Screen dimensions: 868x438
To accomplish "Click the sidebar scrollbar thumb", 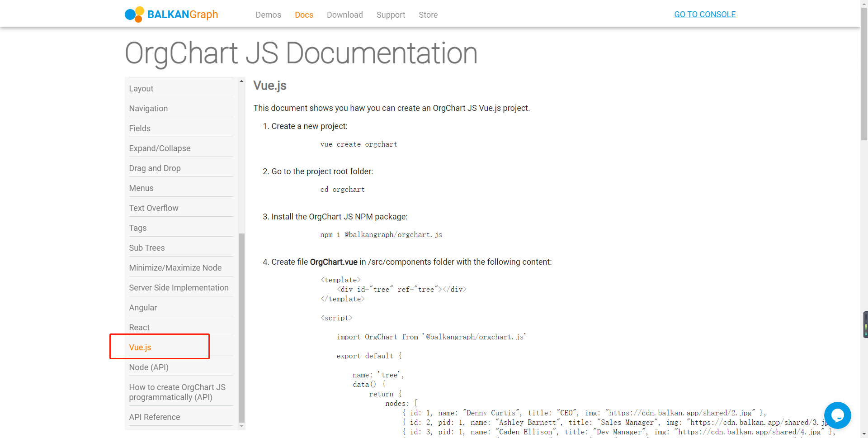I will pyautogui.click(x=241, y=328).
